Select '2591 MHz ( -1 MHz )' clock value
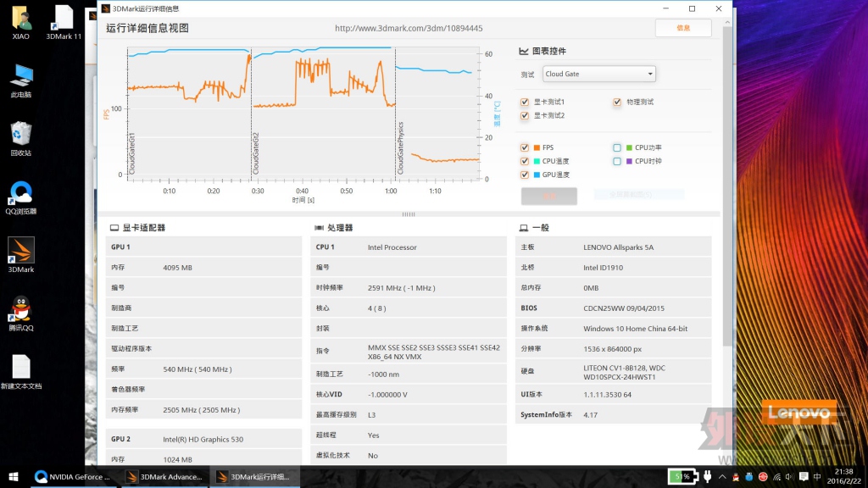The width and height of the screenshot is (868, 488). tap(401, 288)
